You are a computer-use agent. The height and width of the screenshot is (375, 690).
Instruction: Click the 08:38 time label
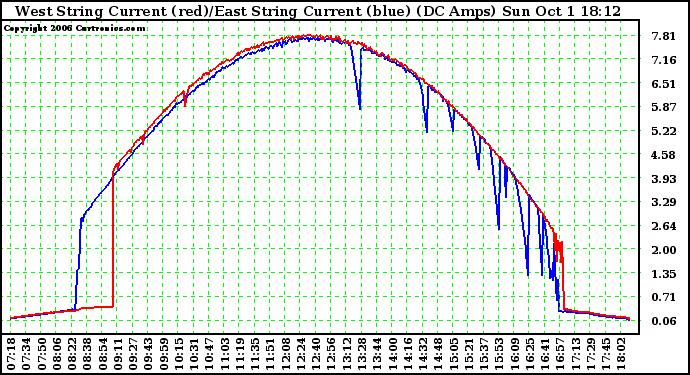click(x=87, y=354)
